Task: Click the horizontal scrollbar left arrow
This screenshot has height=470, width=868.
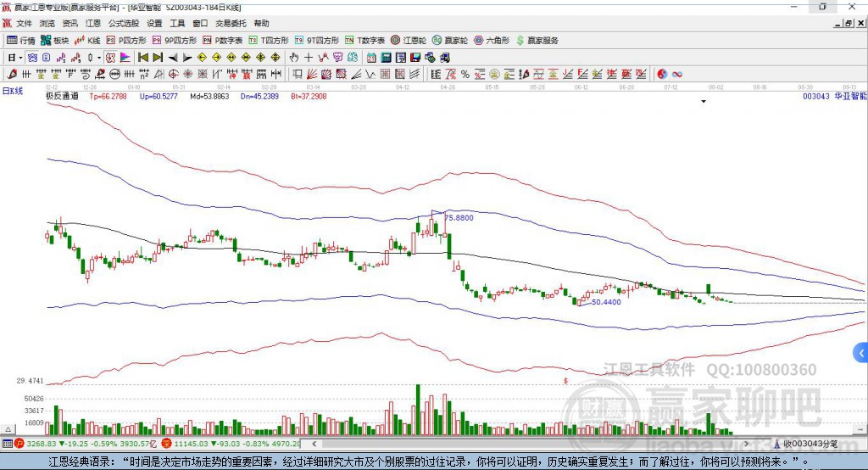Action: coord(314,444)
